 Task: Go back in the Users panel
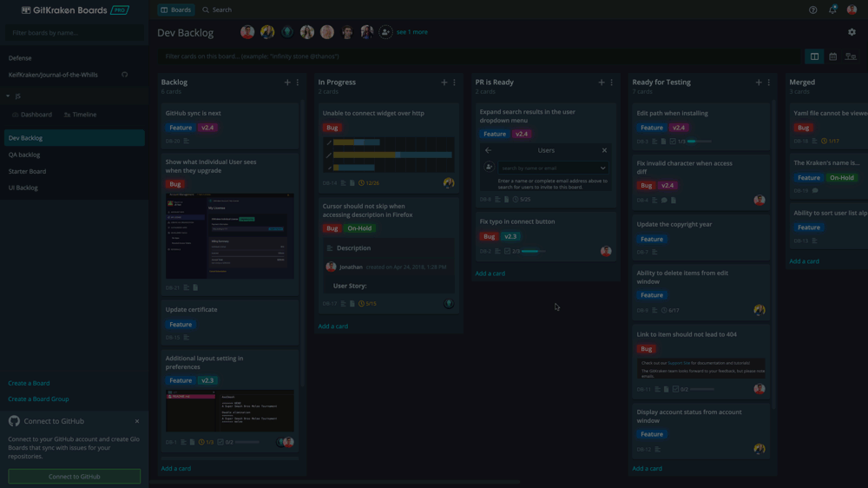point(488,150)
